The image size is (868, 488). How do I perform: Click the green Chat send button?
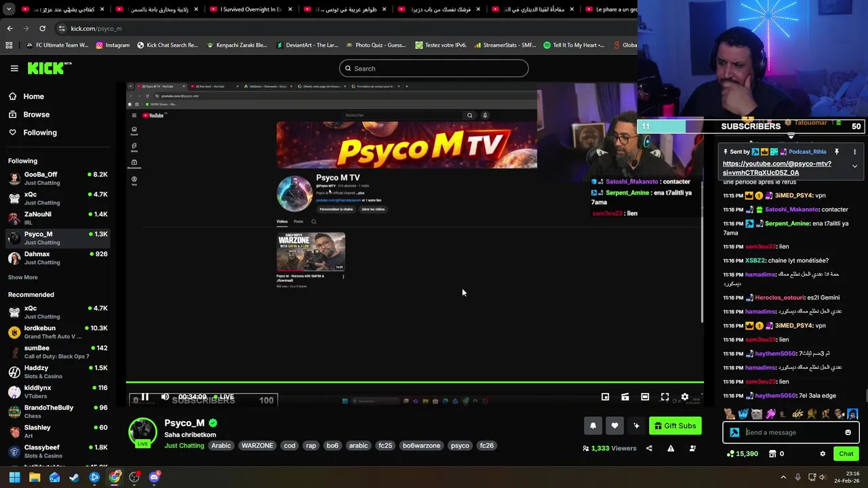point(846,454)
